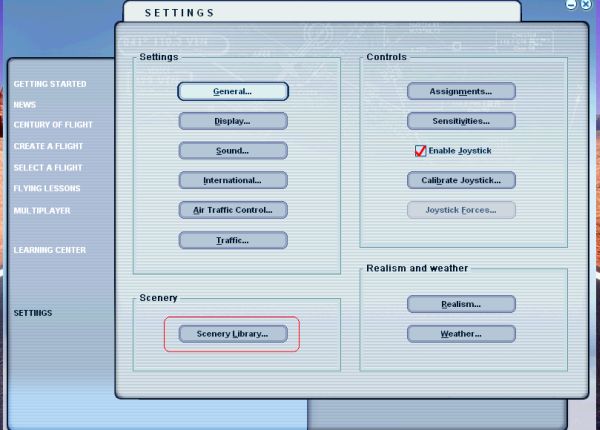Open Flying Lessons page
Viewport: 600px width, 430px height.
point(47,188)
